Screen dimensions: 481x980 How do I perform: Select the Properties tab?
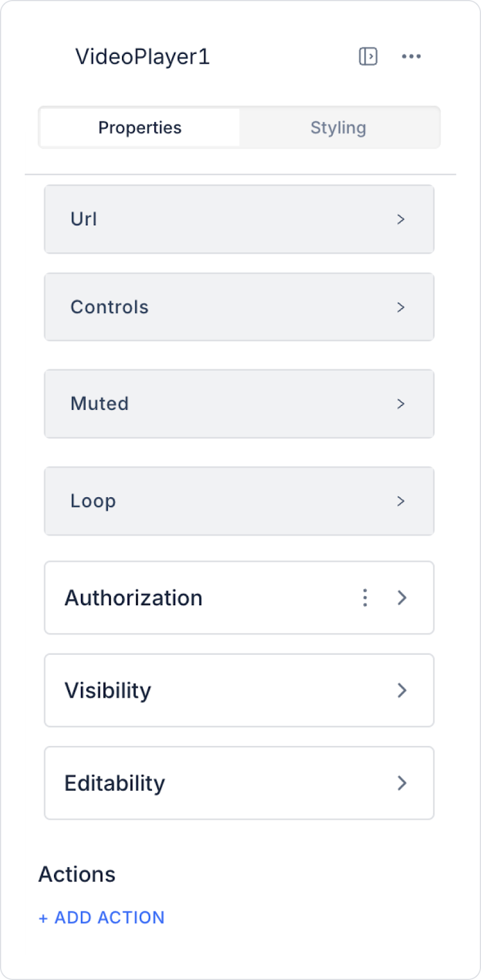click(140, 127)
